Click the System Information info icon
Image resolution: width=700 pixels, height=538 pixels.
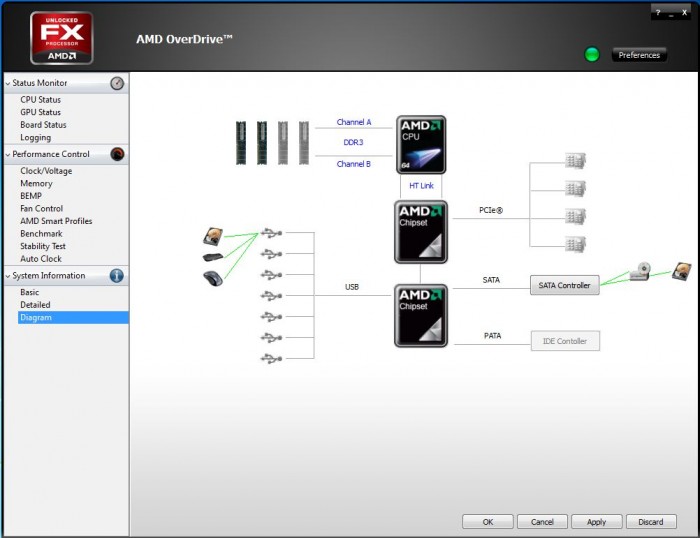click(x=117, y=275)
